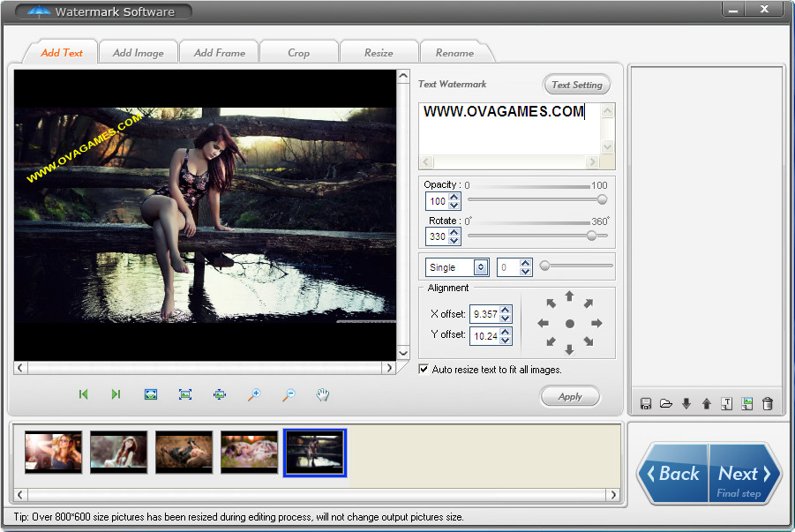Increase tile spacing value with up spinner
Image resolution: width=795 pixels, height=532 pixels.
pos(525,263)
